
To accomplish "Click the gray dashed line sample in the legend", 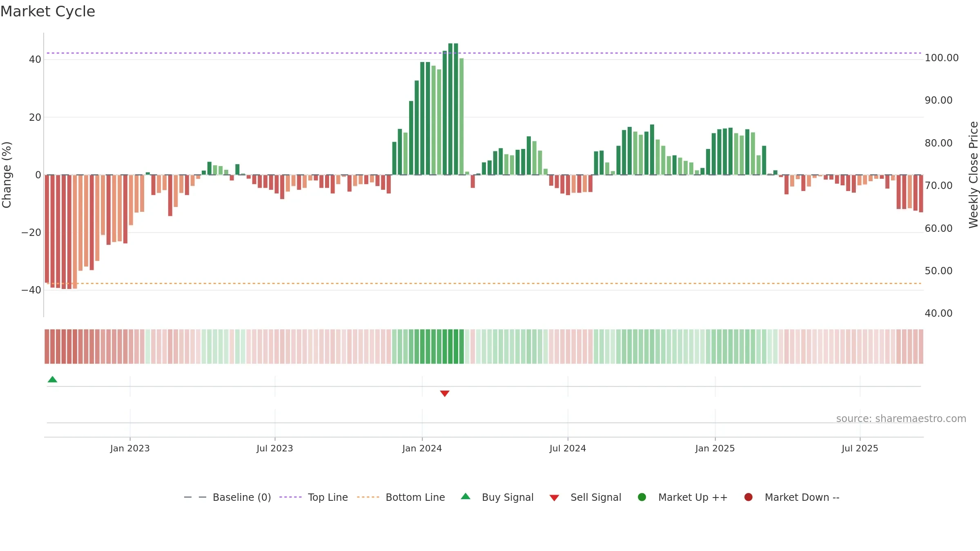I will click(x=195, y=497).
